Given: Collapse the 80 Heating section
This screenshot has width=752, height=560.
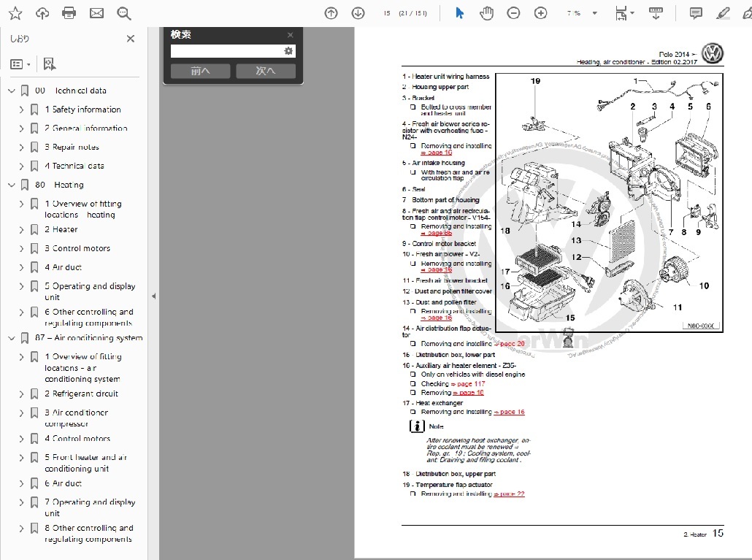Looking at the screenshot, I should pos(12,185).
